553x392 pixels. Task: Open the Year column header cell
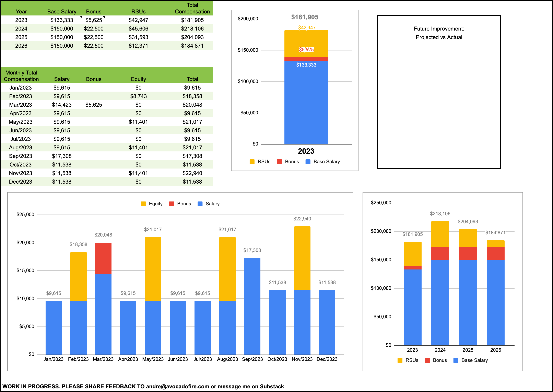tap(22, 11)
